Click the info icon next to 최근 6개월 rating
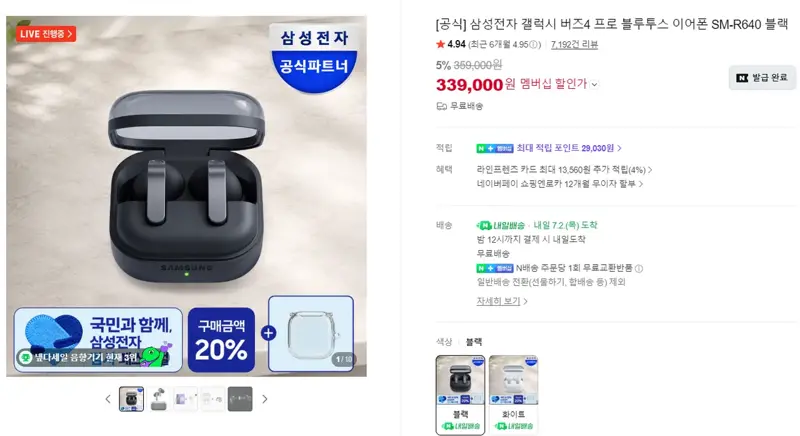Image resolution: width=800 pixels, height=436 pixels. point(534,45)
